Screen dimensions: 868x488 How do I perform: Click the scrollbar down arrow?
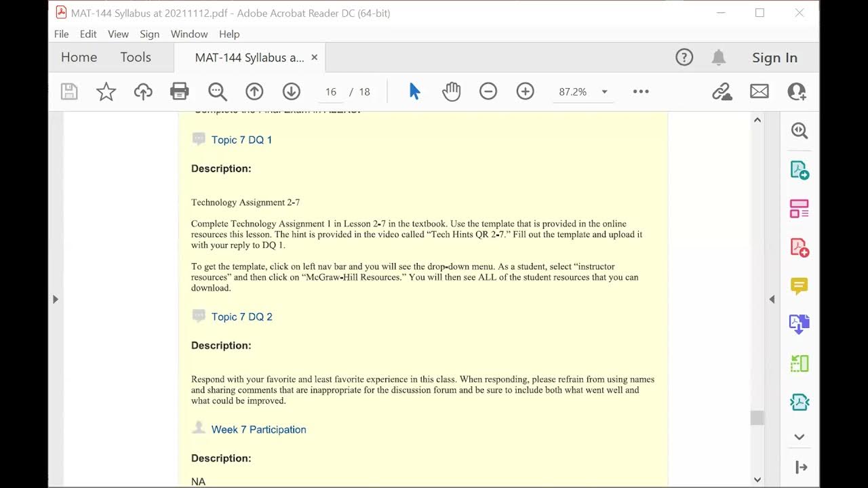coord(757,480)
